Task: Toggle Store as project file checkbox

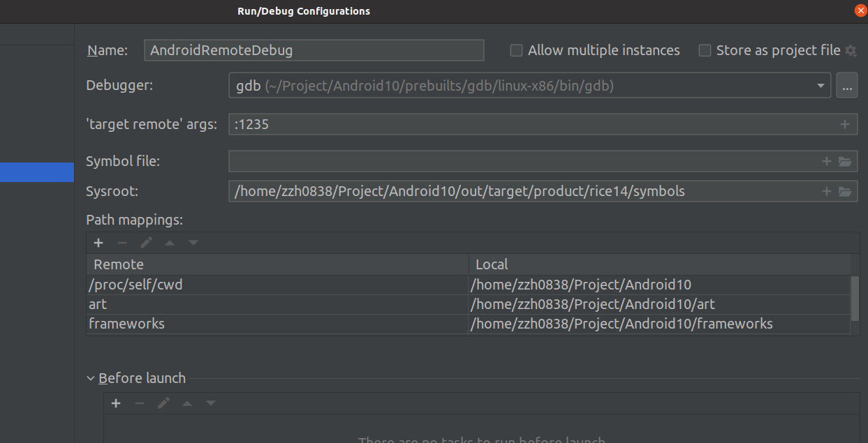Action: [705, 50]
